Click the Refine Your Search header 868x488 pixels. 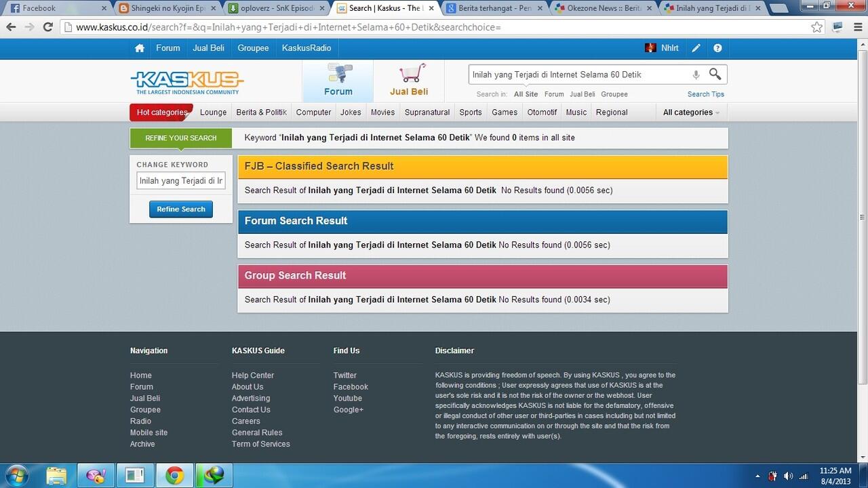click(181, 138)
